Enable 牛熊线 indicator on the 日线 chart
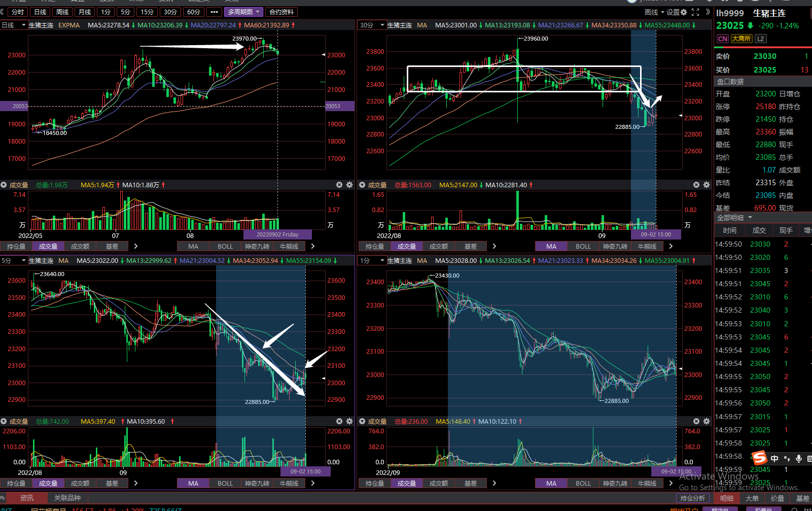 289,247
